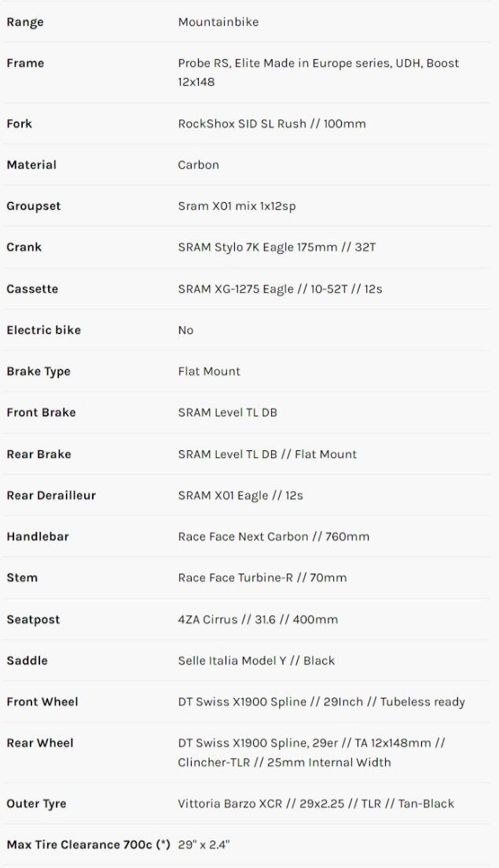Viewport: 499px width, 868px height.
Task: Click the Carbon material value
Action: coord(198,165)
